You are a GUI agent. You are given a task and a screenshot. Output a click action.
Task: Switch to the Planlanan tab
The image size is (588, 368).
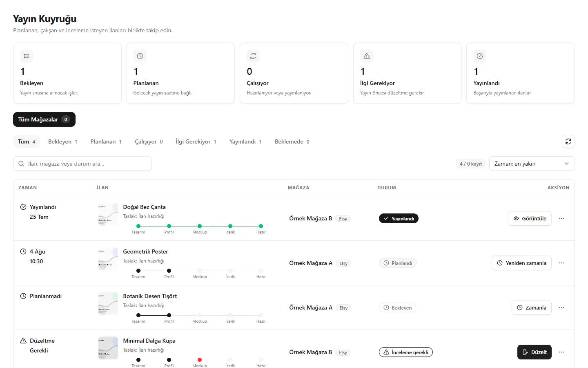(106, 141)
